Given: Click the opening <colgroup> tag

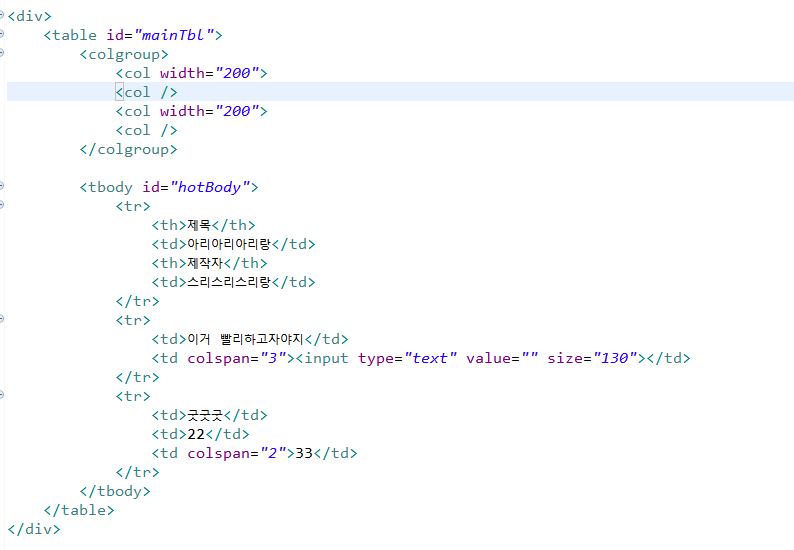Looking at the screenshot, I should [x=124, y=54].
